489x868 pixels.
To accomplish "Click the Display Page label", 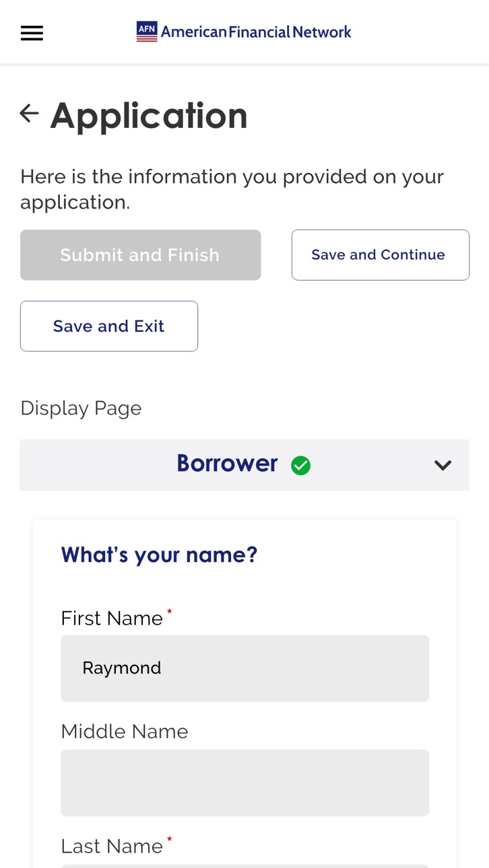I will pyautogui.click(x=81, y=408).
